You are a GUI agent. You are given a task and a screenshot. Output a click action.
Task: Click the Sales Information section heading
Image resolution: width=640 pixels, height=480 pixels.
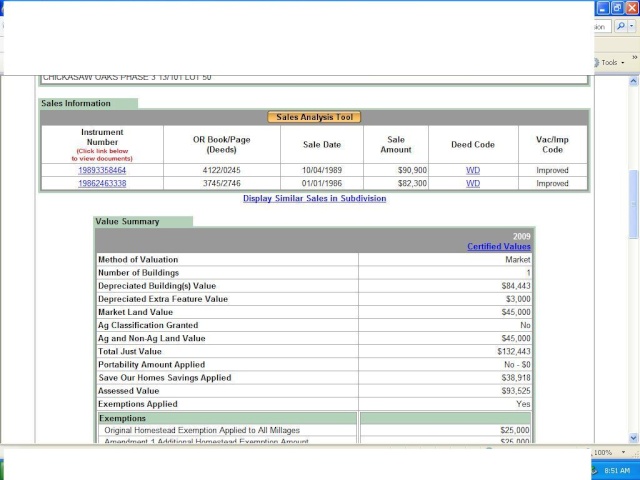coord(76,103)
